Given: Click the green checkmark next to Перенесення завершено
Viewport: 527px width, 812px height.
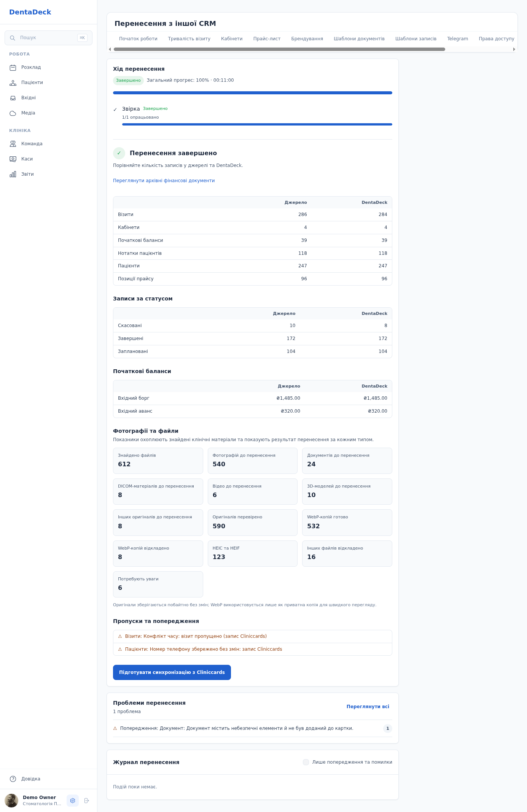Looking at the screenshot, I should (119, 153).
